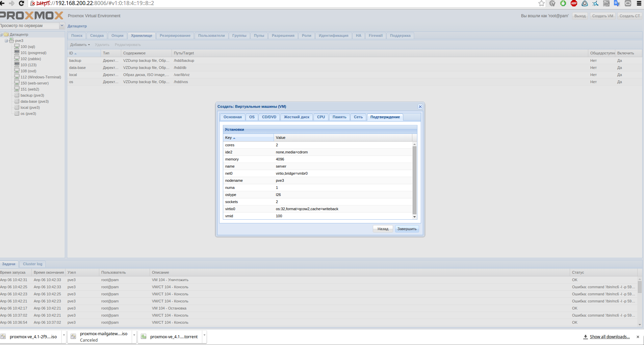Viewport: 644px width, 345px height.
Task: Open the Добавить storage dropdown
Action: 80,45
